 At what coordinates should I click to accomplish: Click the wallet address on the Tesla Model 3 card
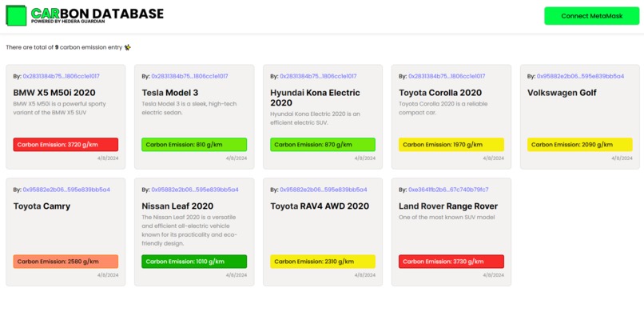tap(189, 76)
